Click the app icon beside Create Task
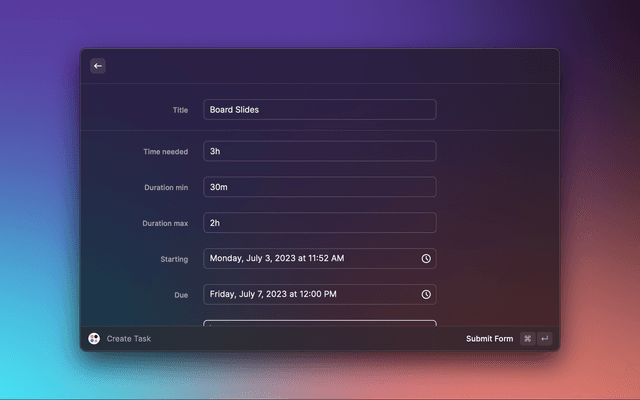Image resolution: width=640 pixels, height=400 pixels. pyautogui.click(x=94, y=339)
